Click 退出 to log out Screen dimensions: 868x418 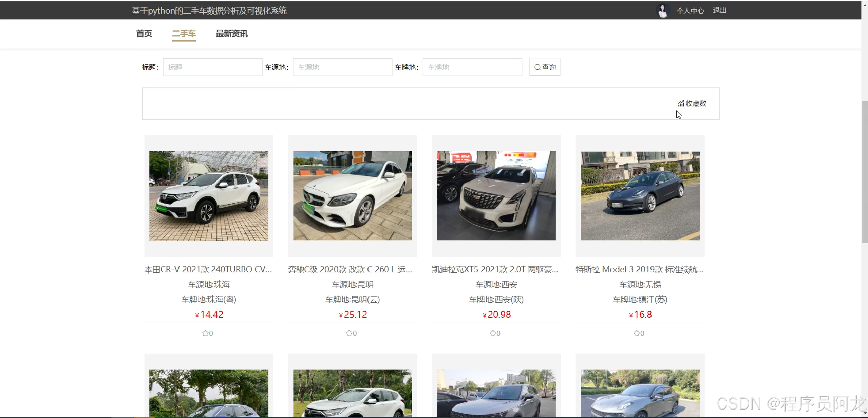click(719, 11)
